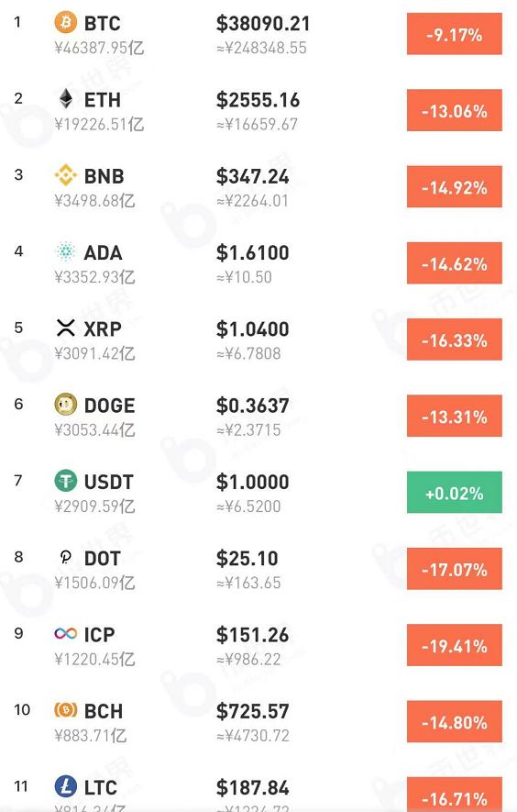Tap the -17.07% DOT change badge
The height and width of the screenshot is (812, 517).
click(455, 569)
